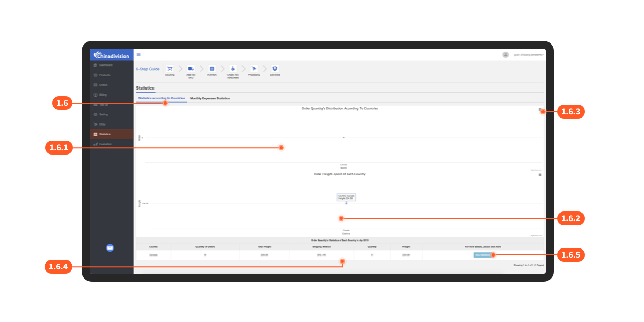Open Evaluation in the sidebar
Screen dimensions: 644x322
coord(111,144)
